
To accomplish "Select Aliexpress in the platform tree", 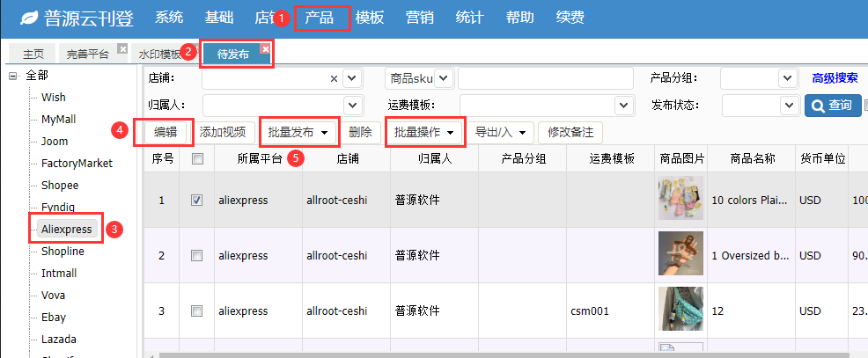I will 67,229.
